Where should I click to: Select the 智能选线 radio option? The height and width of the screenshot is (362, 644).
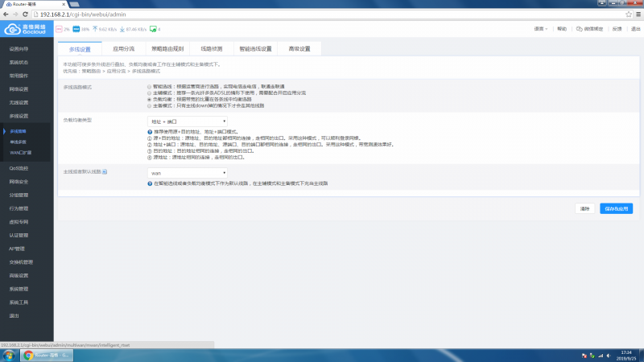tap(148, 85)
